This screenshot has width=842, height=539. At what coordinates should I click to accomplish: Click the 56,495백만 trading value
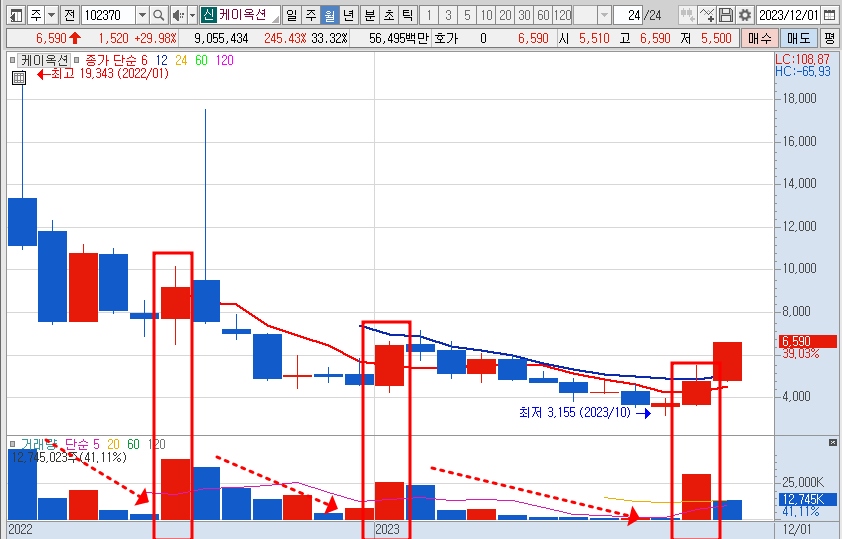399,38
